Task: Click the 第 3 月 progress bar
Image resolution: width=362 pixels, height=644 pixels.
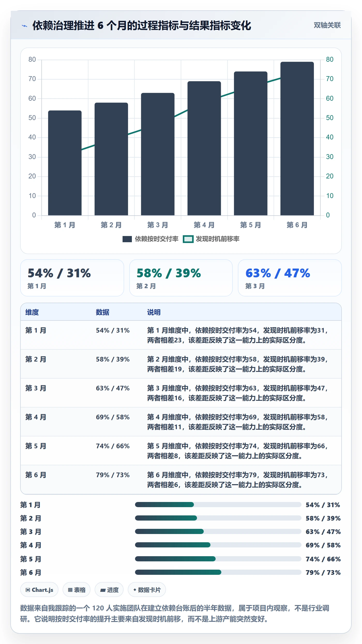Action: coord(218,531)
